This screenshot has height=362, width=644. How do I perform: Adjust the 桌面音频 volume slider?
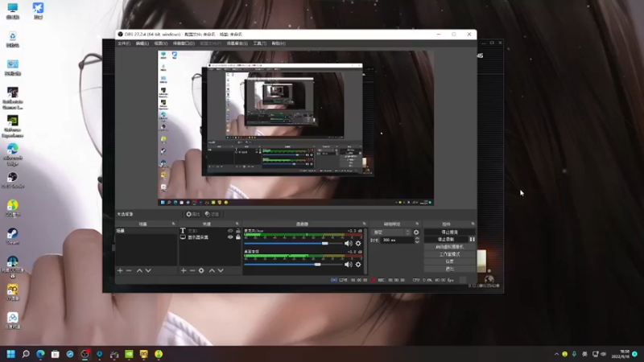pos(293,265)
